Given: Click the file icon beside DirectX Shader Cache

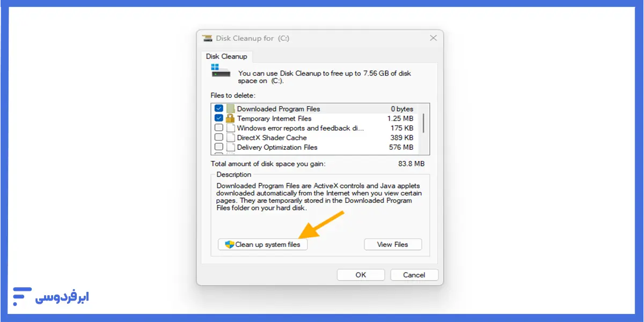Looking at the screenshot, I should tap(231, 137).
